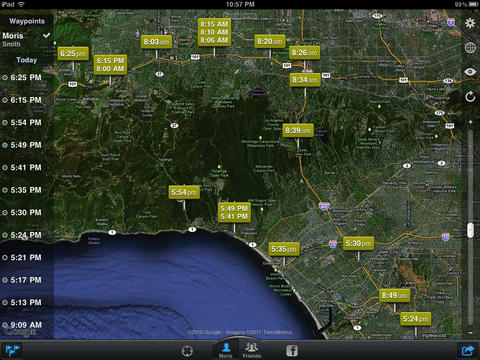Switch to the Friends tab

point(252,349)
